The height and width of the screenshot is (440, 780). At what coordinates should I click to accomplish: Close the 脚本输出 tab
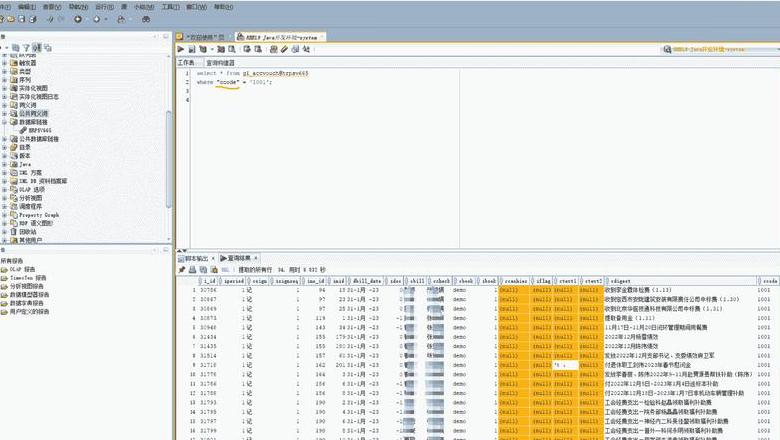[x=213, y=259]
